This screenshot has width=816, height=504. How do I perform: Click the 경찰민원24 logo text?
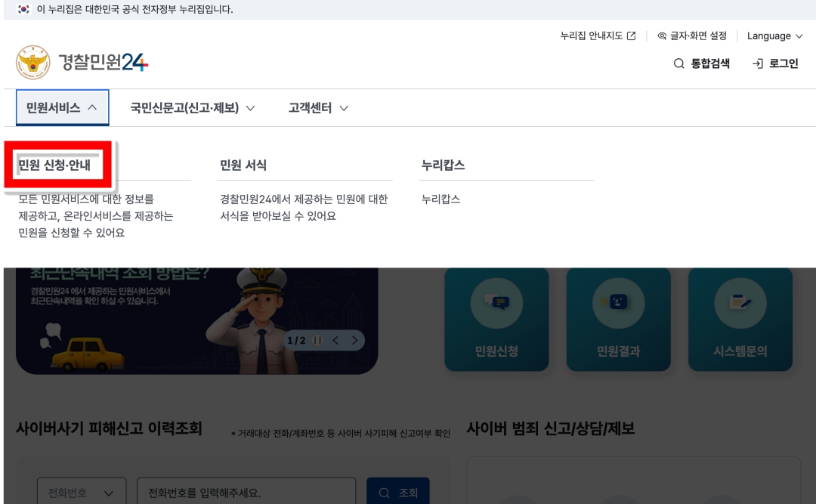[104, 63]
